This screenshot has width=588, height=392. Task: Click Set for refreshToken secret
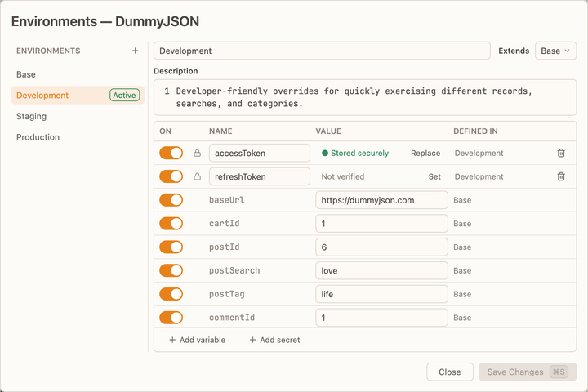(434, 176)
